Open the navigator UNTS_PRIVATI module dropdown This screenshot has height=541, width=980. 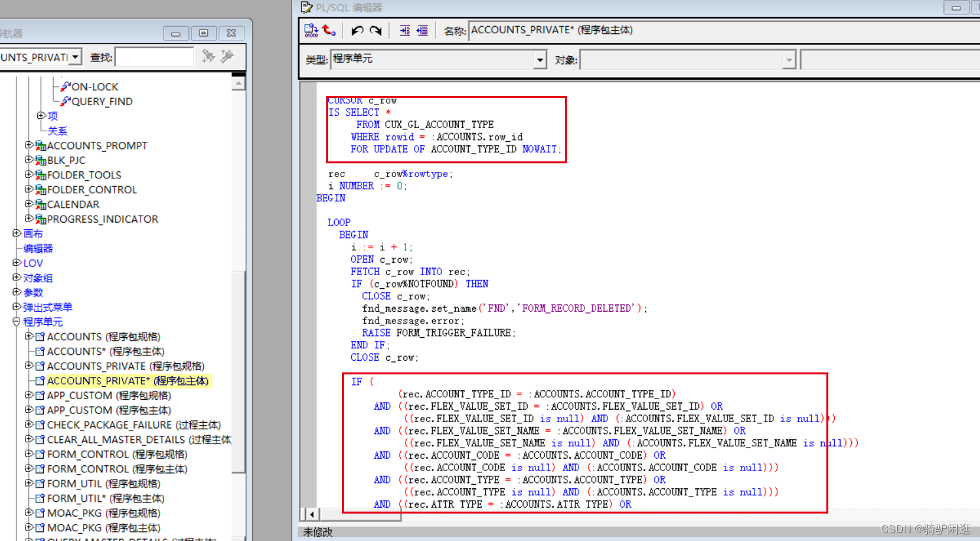(x=76, y=57)
